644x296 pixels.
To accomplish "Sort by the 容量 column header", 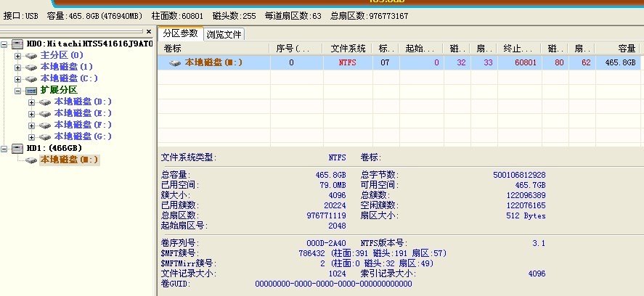I will (617, 49).
